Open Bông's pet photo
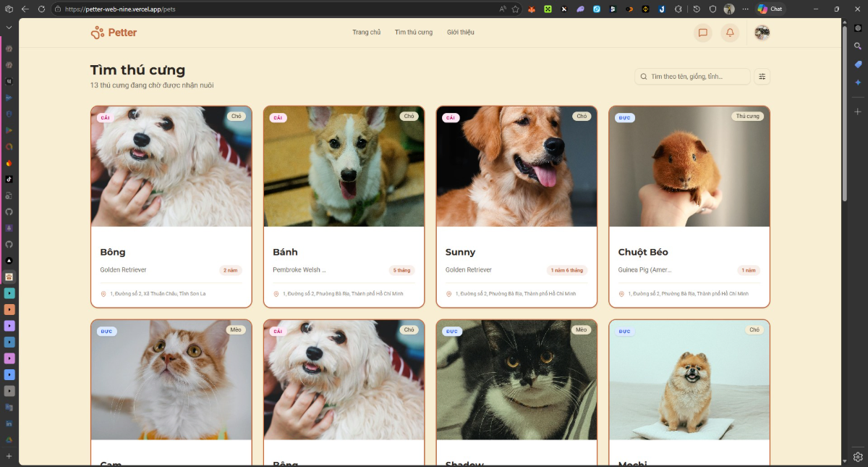 click(x=171, y=167)
